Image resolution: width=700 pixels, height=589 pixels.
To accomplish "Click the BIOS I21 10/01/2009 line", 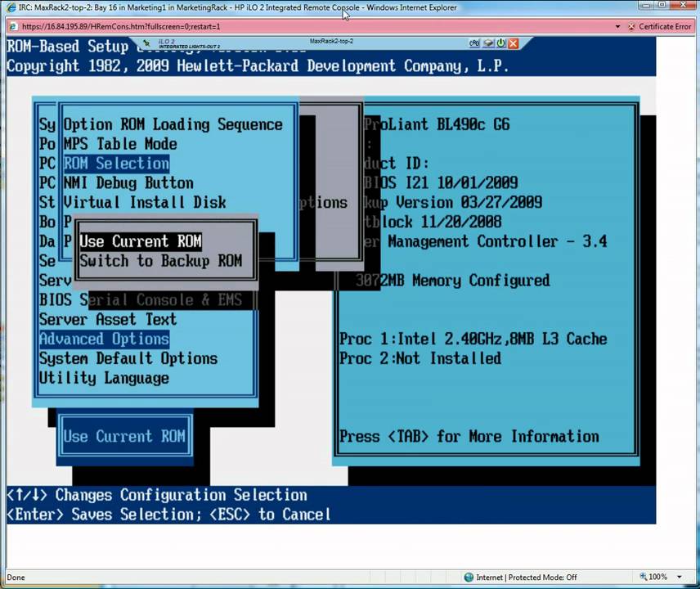I will pos(441,182).
